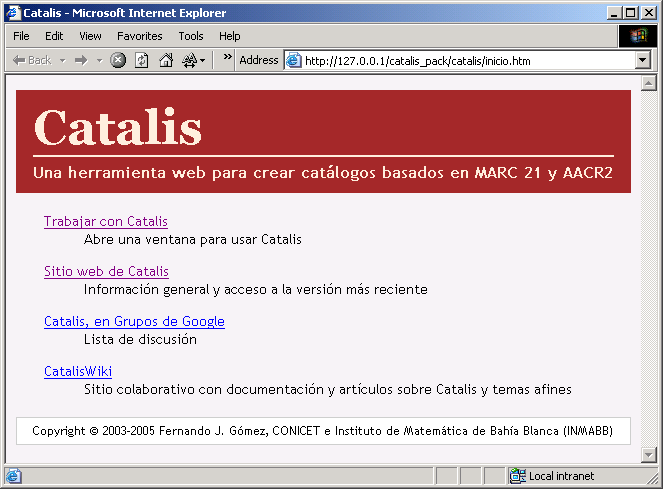Open the Forward history dropdown arrow
The image size is (663, 489).
[x=99, y=60]
